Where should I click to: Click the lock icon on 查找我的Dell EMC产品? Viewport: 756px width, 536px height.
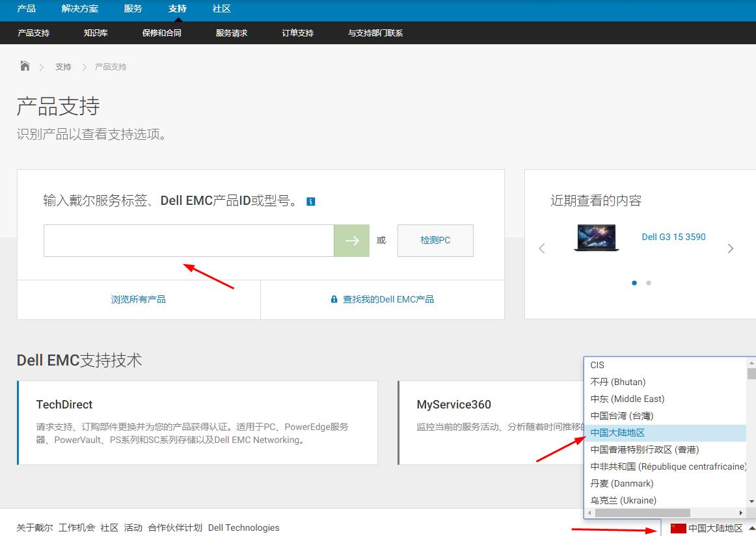pyautogui.click(x=333, y=299)
